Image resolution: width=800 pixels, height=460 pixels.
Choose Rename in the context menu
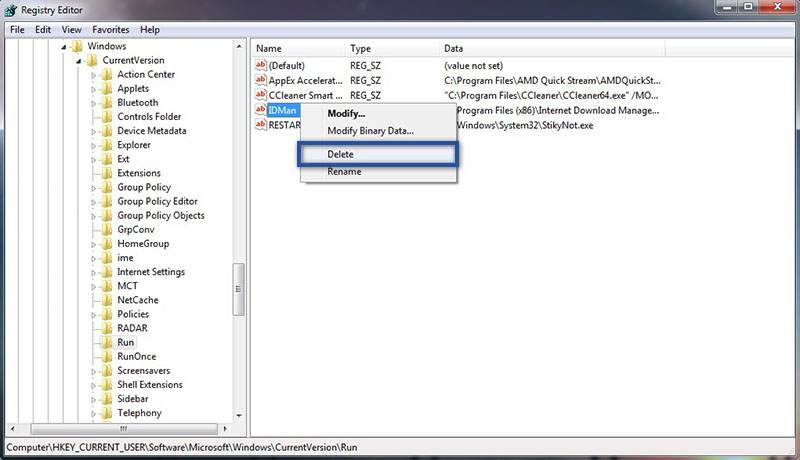378,171
